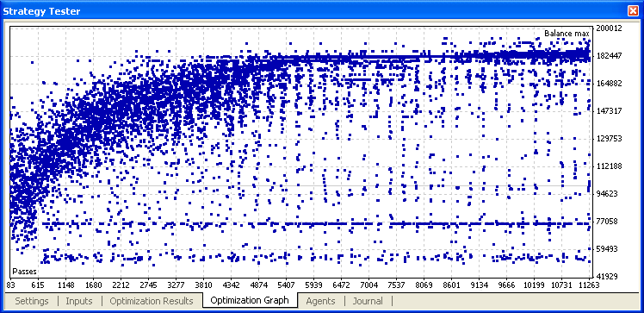The image size is (644, 313).
Task: Click the 9666 x-axis label
Action: pos(506,285)
